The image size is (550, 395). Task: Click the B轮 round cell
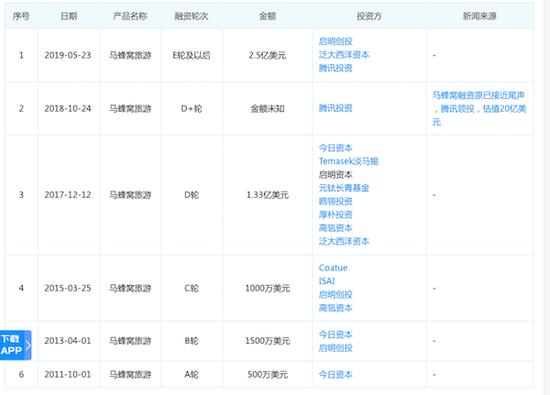[x=192, y=341]
